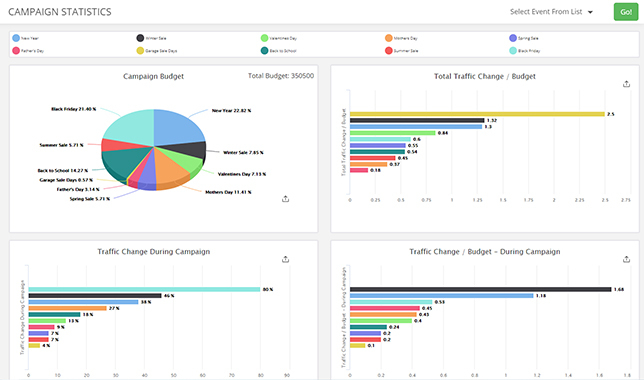Click export icon of Traffic Change / Budget - During Campaign chart
Image resolution: width=644 pixels, height=380 pixels.
point(626,259)
